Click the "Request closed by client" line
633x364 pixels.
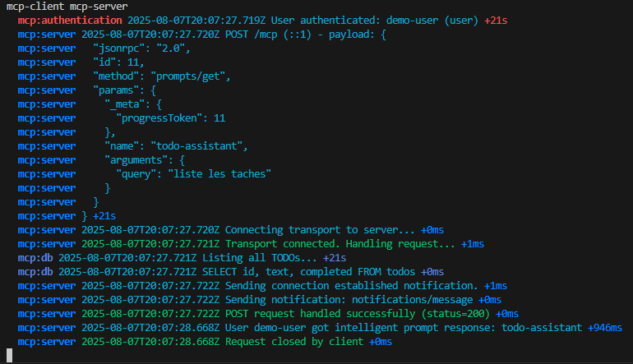(x=205, y=342)
